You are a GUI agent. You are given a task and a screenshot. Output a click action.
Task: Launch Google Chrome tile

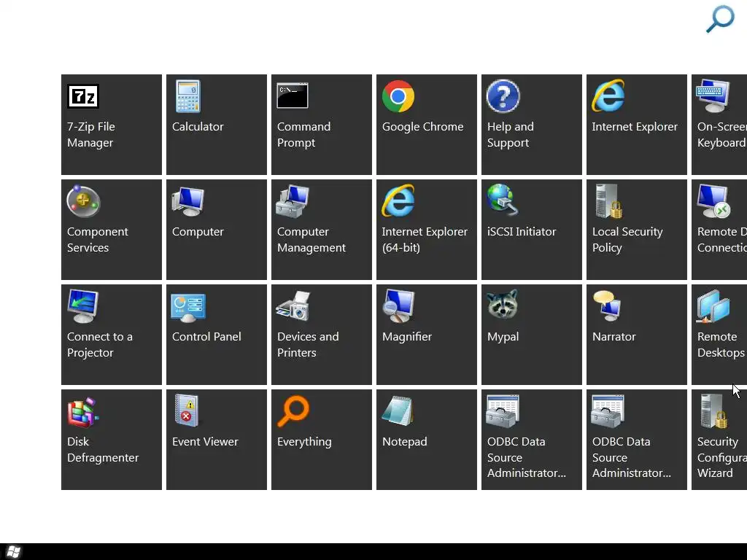click(x=427, y=124)
